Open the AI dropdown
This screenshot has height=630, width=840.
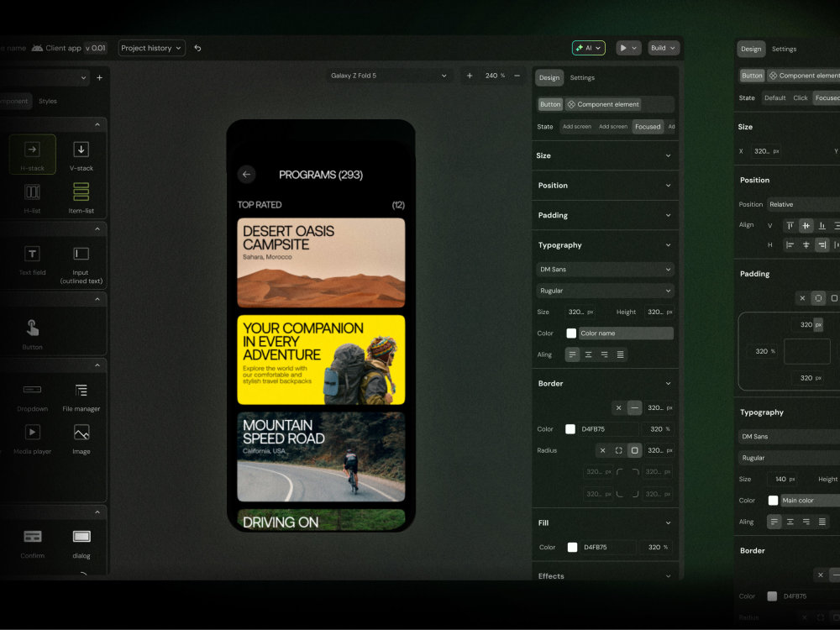[589, 48]
